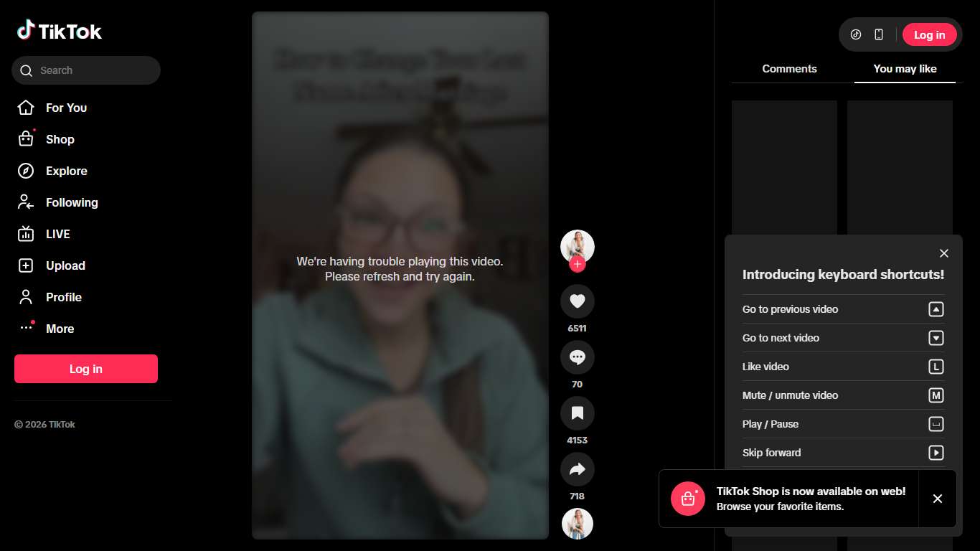Bookmark the video with the favorites icon

[x=577, y=413]
